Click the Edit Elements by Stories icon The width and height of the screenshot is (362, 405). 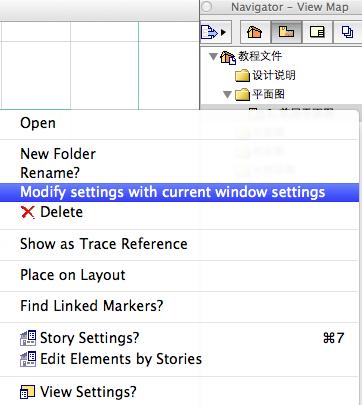[x=28, y=359]
